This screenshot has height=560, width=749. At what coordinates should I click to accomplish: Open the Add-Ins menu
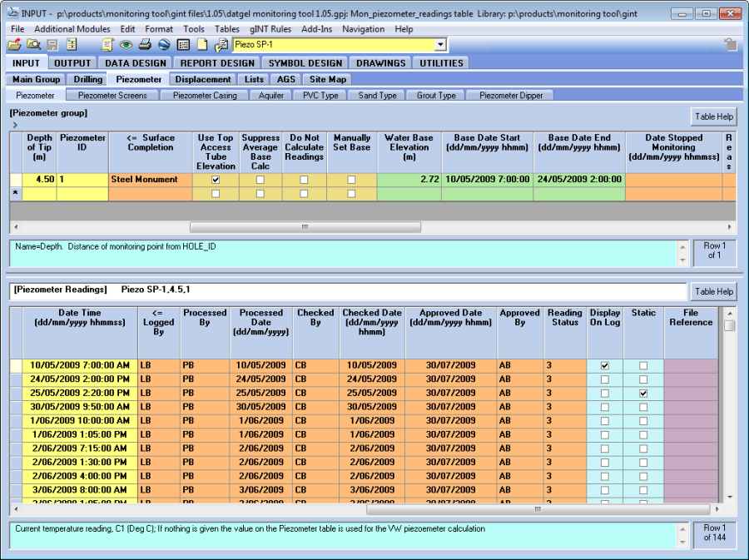316,29
